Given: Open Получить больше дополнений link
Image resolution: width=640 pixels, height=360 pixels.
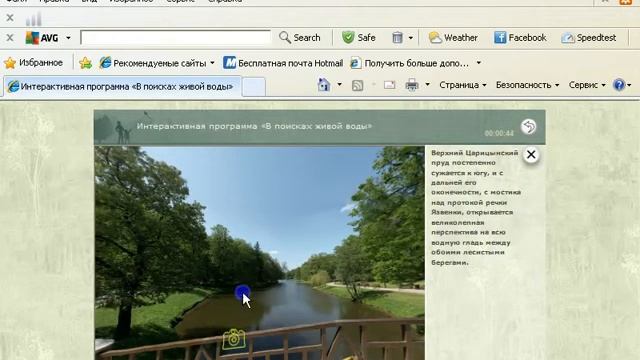Looking at the screenshot, I should pyautogui.click(x=410, y=63).
